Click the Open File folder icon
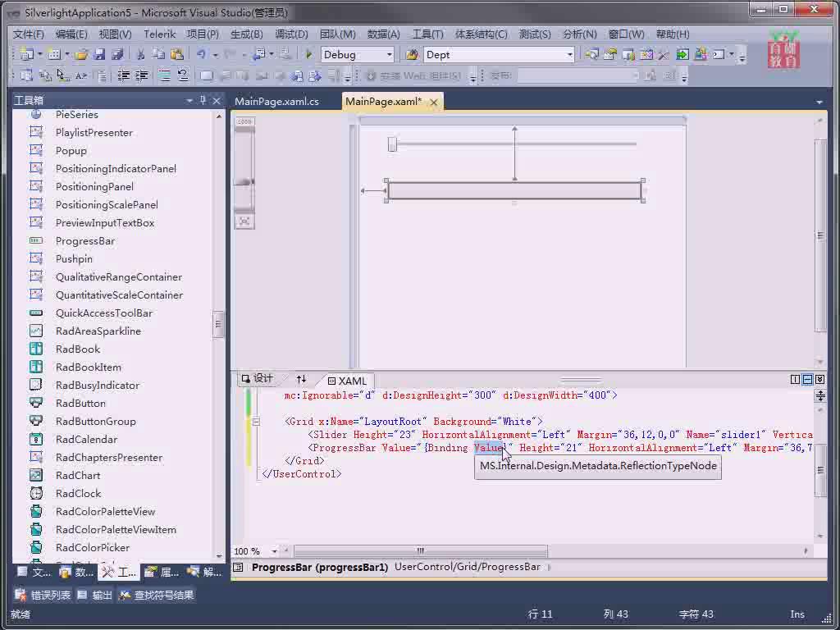 tap(81, 55)
